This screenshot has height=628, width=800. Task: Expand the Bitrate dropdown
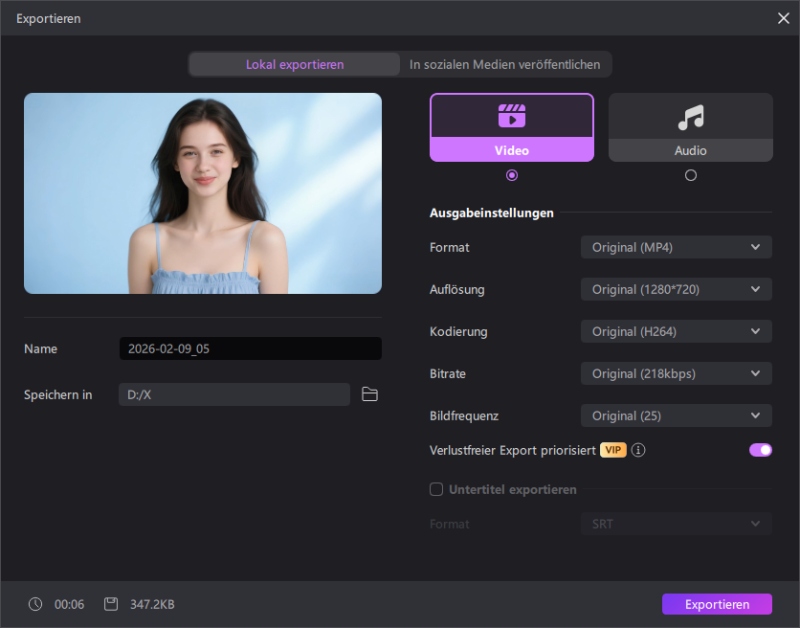[676, 373]
